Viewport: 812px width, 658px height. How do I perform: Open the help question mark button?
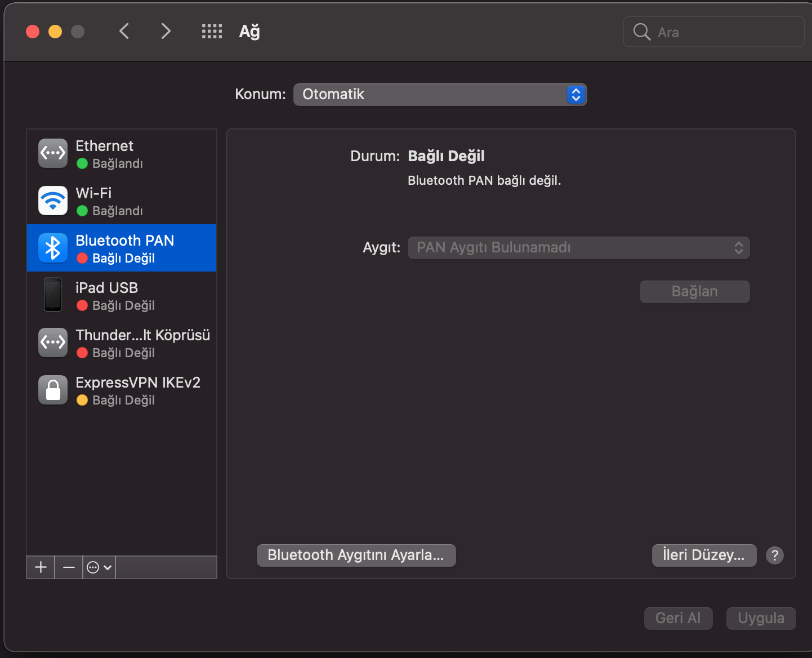click(x=775, y=555)
